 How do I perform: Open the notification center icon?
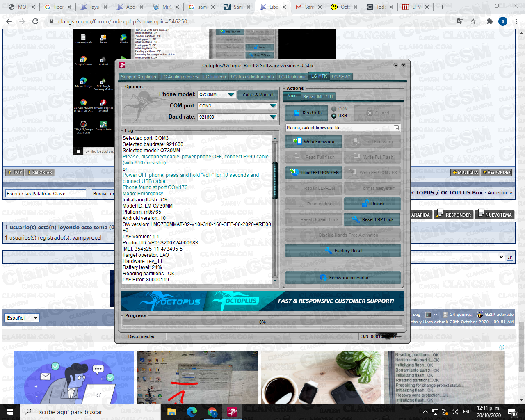click(512, 412)
